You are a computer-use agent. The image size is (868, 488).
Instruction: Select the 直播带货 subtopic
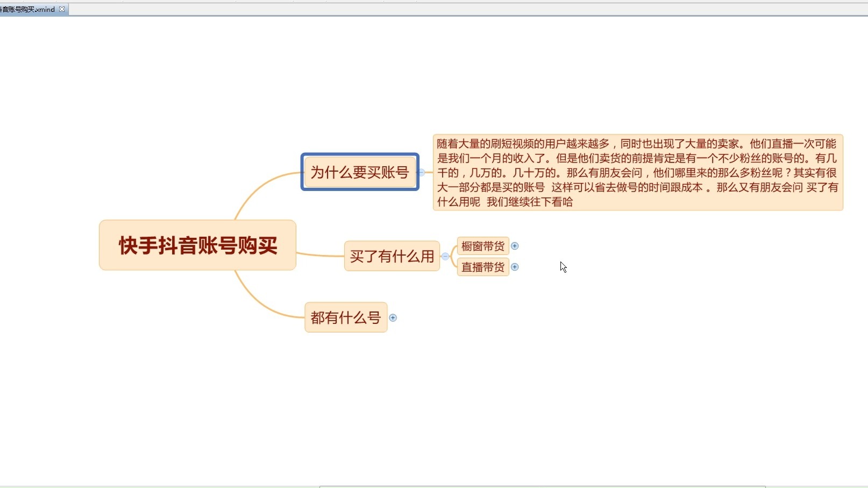point(483,267)
